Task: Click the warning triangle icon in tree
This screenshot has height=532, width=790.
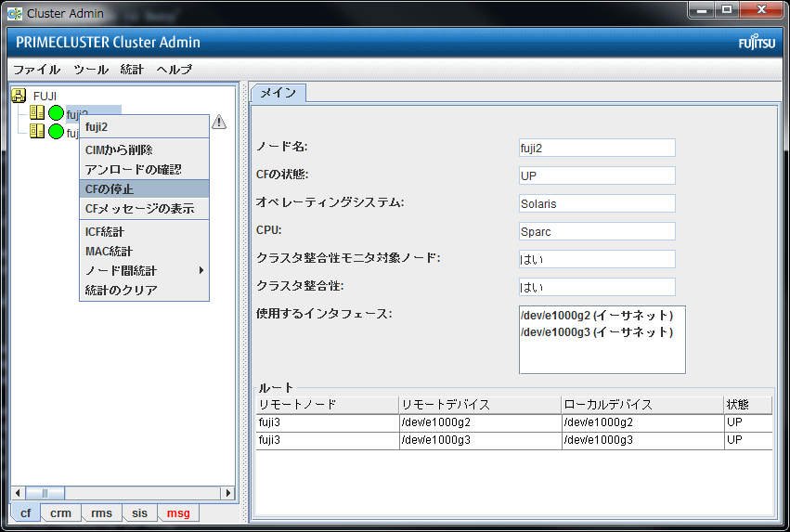Action: tap(219, 122)
